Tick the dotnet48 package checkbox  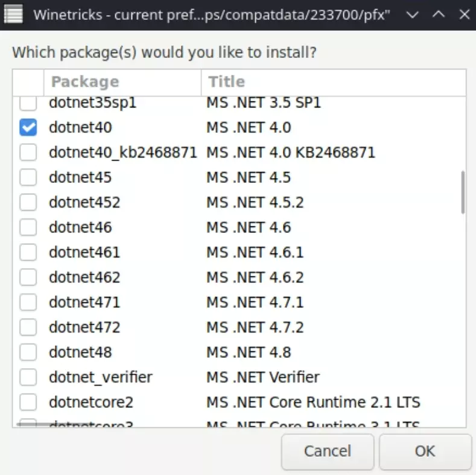click(28, 352)
